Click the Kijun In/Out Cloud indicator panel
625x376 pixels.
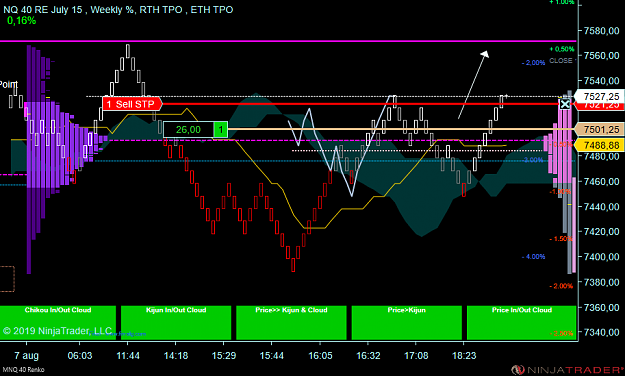176,323
